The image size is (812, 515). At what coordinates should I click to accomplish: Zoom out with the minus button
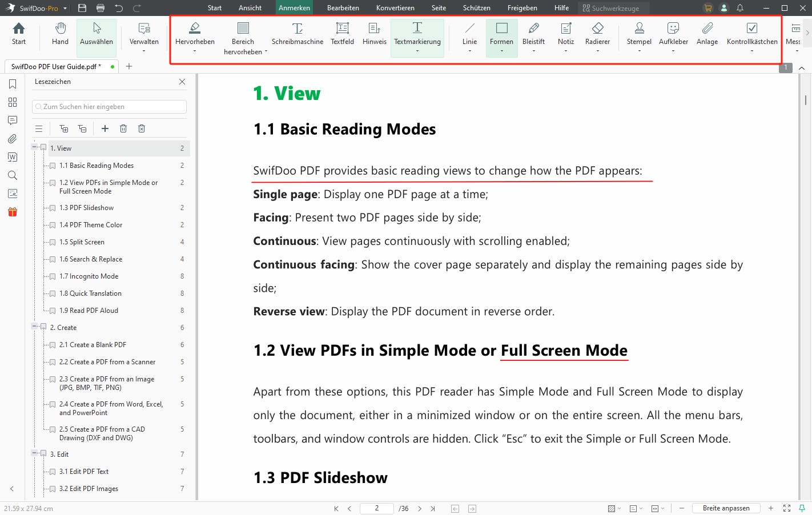click(682, 508)
